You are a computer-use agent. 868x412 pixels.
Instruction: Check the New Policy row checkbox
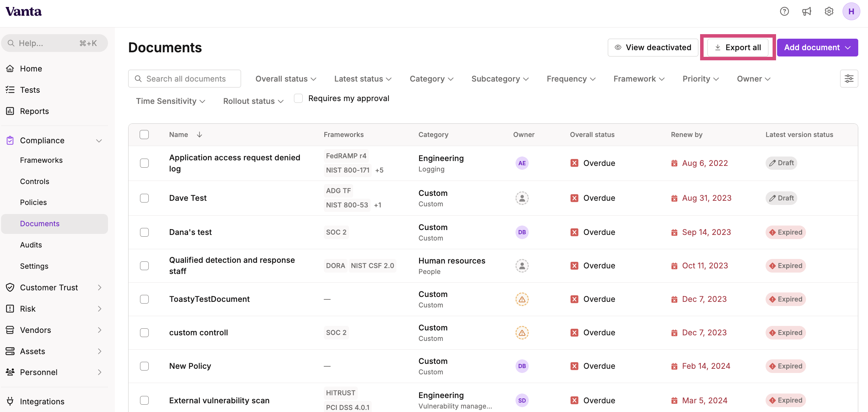click(144, 366)
